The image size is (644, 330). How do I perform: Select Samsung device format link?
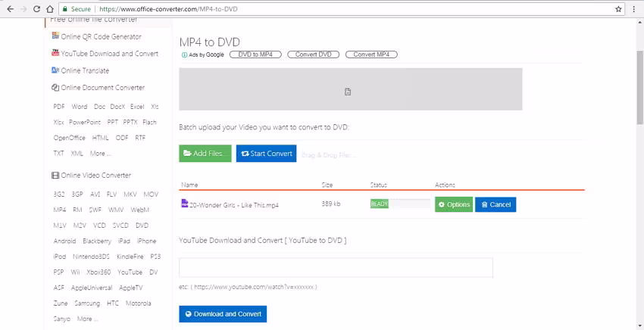point(87,304)
